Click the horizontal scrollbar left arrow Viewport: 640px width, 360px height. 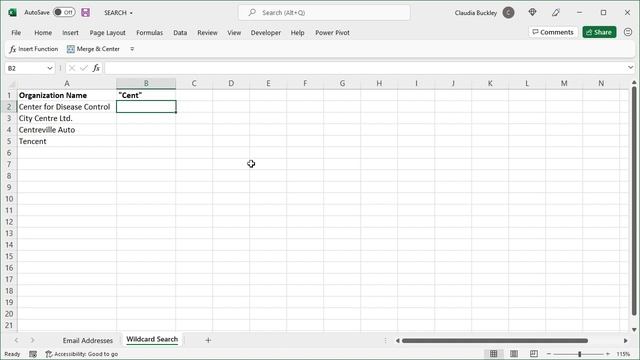(398, 340)
